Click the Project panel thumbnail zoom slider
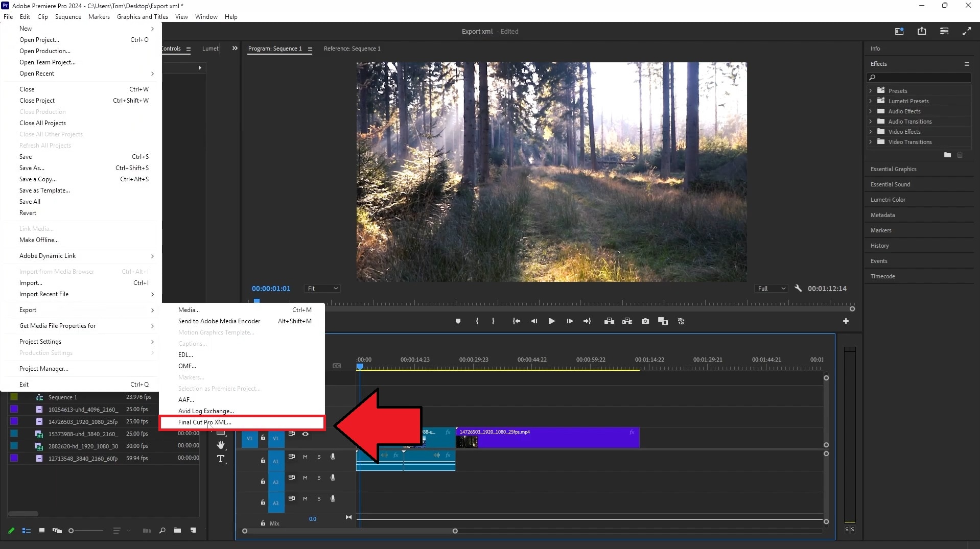980x549 pixels. pos(86,531)
